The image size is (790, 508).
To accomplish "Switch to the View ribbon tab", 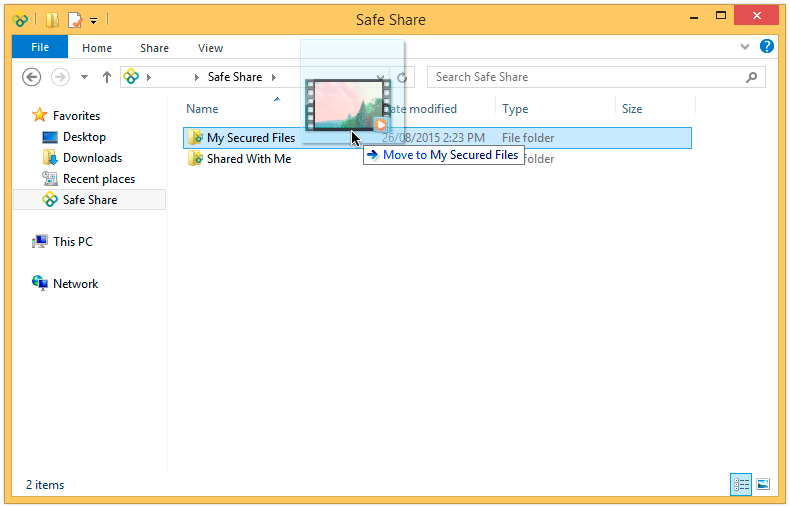I will pos(210,48).
